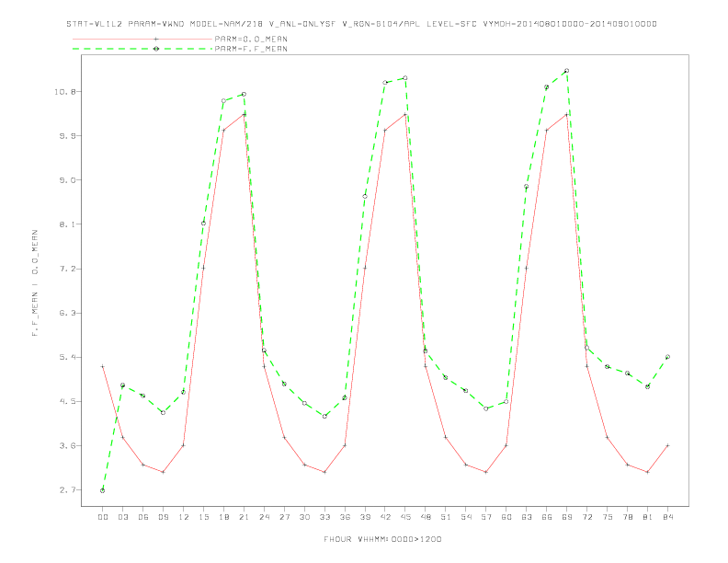This screenshot has height=563, width=728.
Task: Click y-axis tick label 2.7
Action: coord(67,489)
